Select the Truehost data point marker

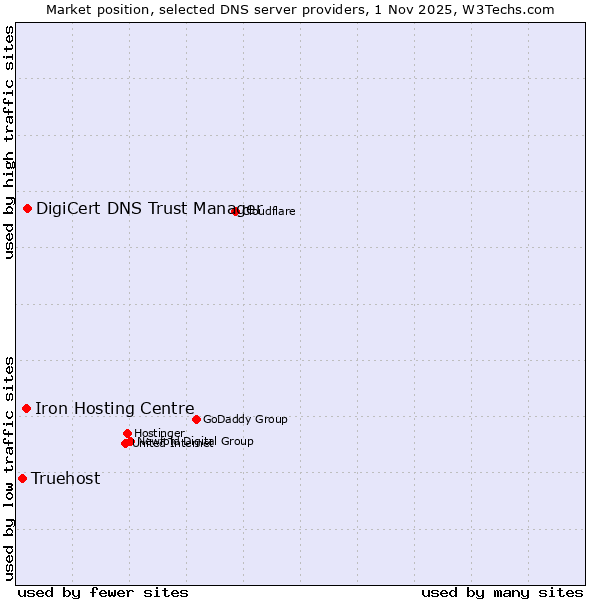tap(22, 478)
